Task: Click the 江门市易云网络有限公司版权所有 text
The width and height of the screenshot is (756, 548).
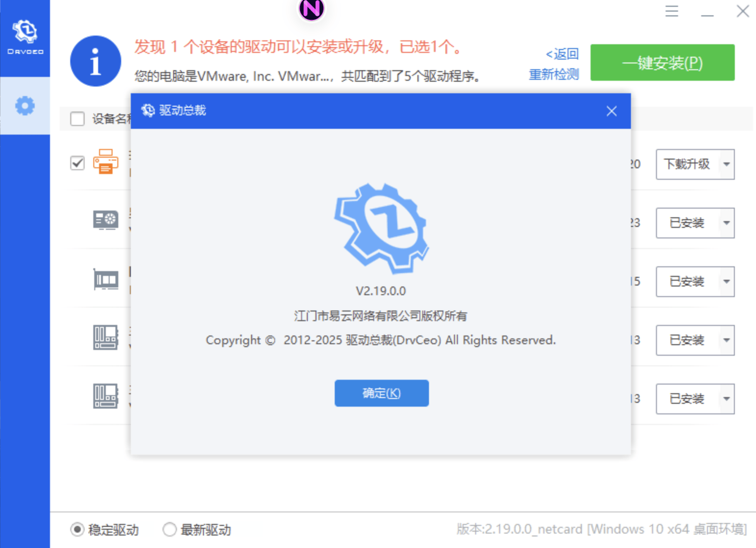Action: 380,316
